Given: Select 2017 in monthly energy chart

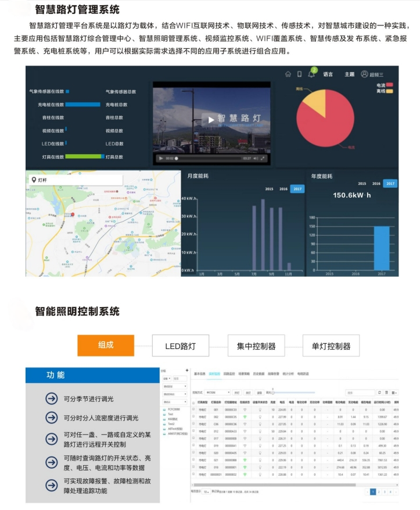Looking at the screenshot, I should tap(297, 189).
